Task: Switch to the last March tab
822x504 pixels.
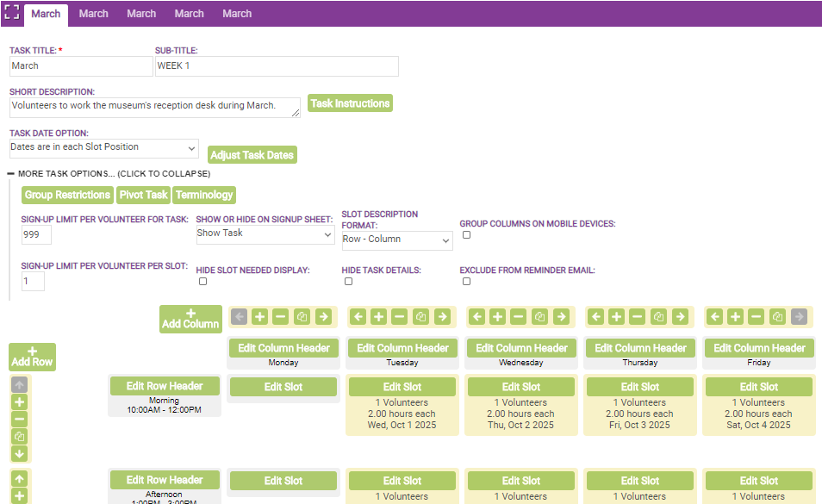Action: [237, 14]
